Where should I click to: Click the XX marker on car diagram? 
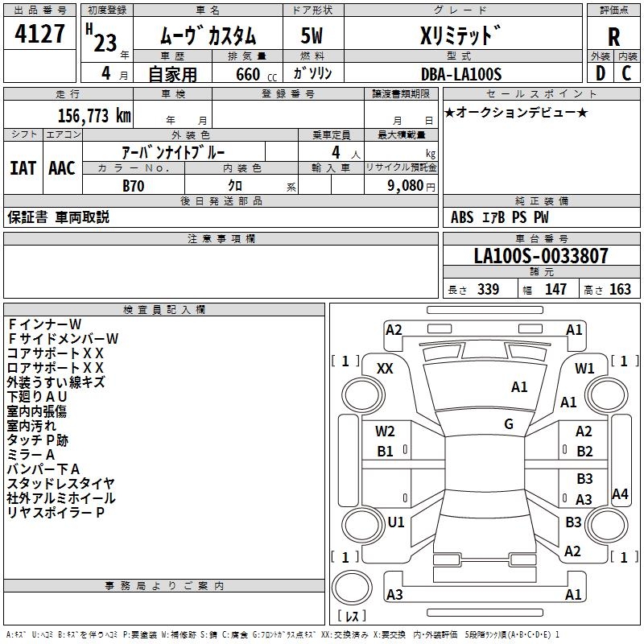(385, 368)
